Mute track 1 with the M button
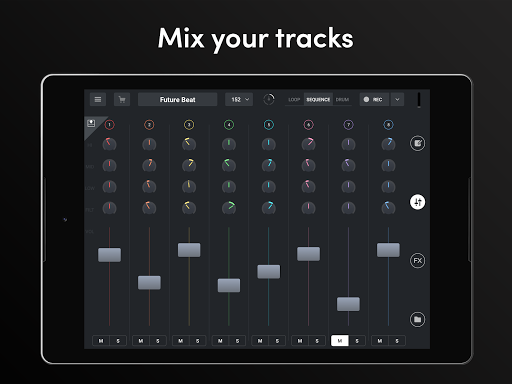 point(101,341)
